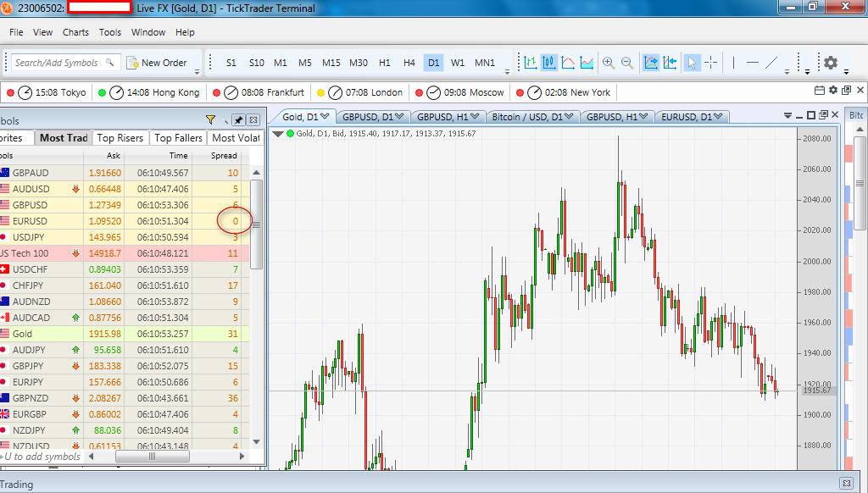Expand the Gold, D1 chart tab dropdown
868x493 pixels.
coord(325,116)
